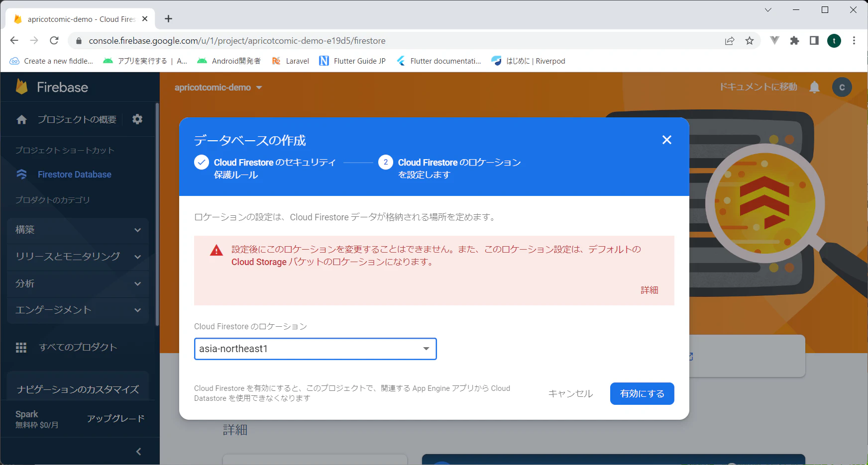Image resolution: width=868 pixels, height=465 pixels.
Task: Click the sidebar vertical scrollbar
Action: click(157, 214)
